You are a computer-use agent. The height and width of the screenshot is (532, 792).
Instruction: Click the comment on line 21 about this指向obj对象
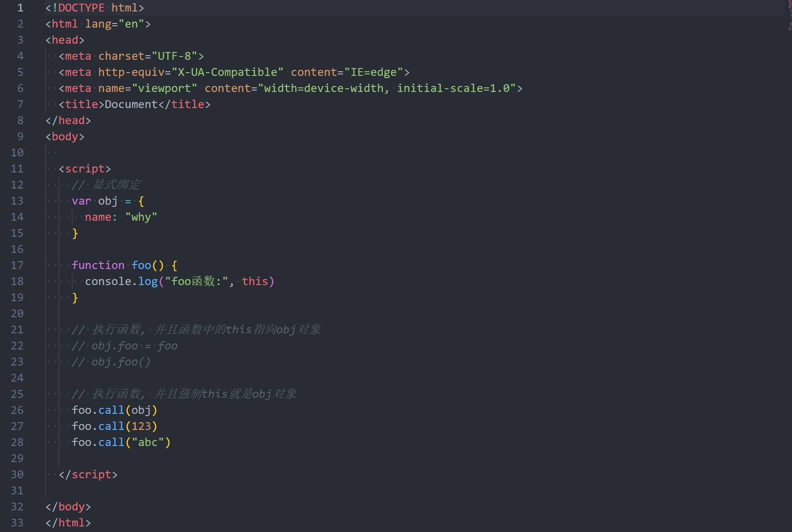pos(196,330)
